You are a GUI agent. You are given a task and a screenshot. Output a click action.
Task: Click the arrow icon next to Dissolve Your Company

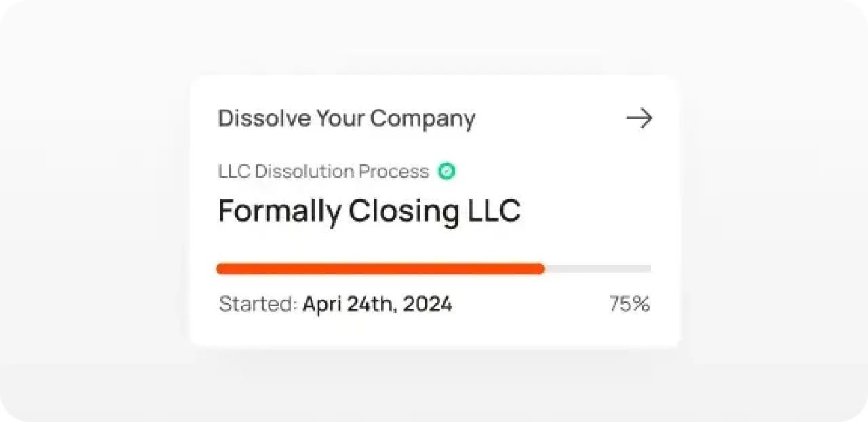click(x=638, y=118)
